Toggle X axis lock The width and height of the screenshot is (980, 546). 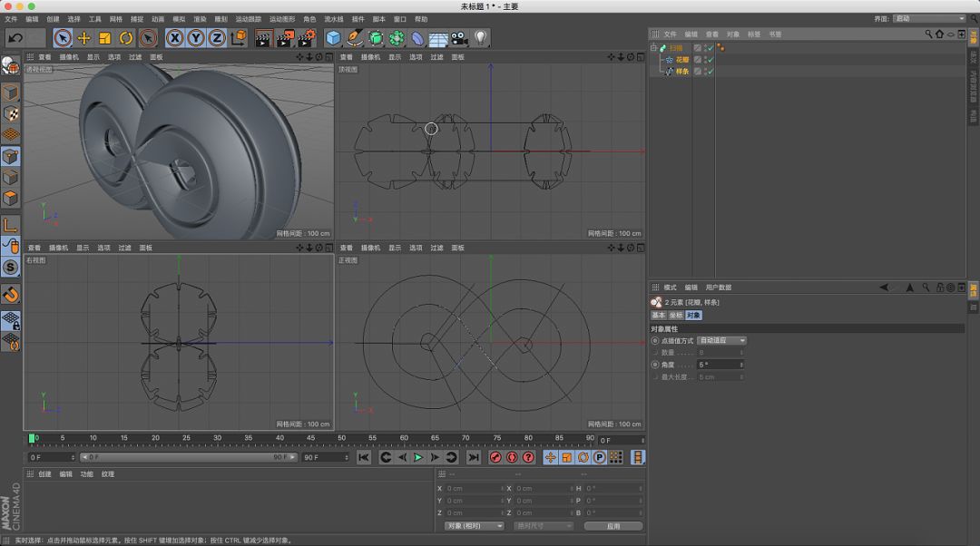click(x=175, y=38)
